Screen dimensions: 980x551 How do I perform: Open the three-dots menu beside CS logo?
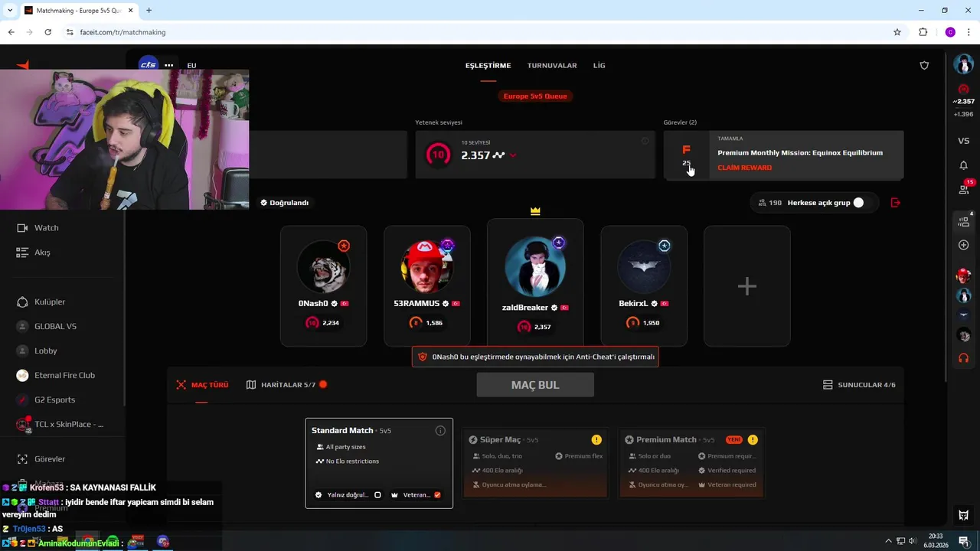click(x=169, y=65)
